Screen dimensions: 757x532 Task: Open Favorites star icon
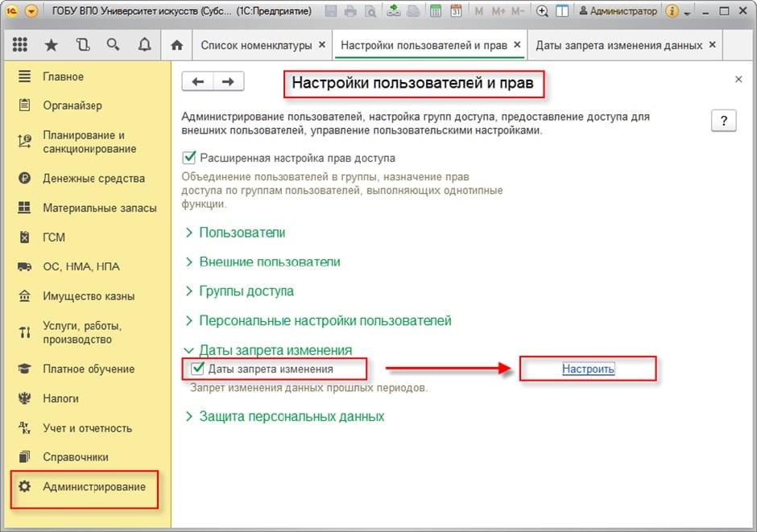[x=52, y=45]
